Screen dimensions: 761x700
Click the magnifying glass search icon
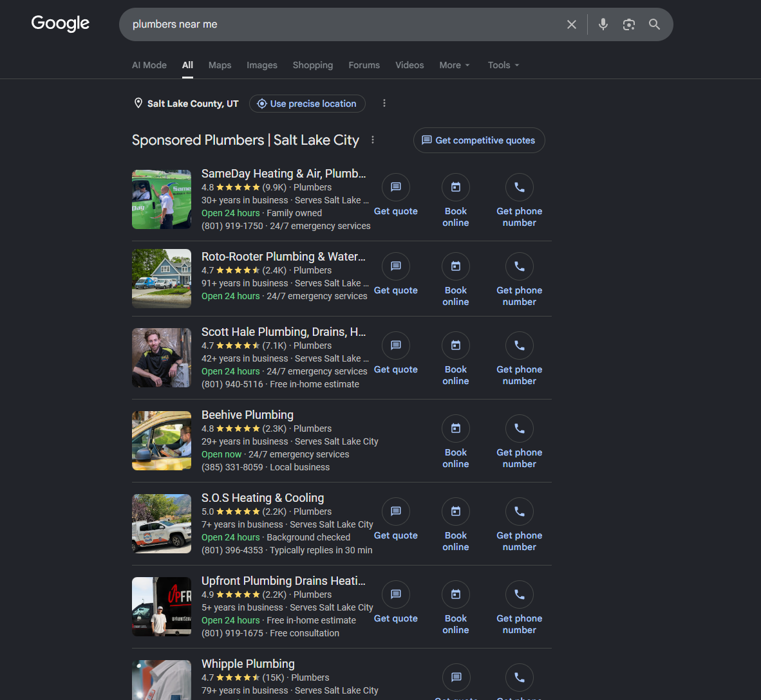tap(654, 24)
